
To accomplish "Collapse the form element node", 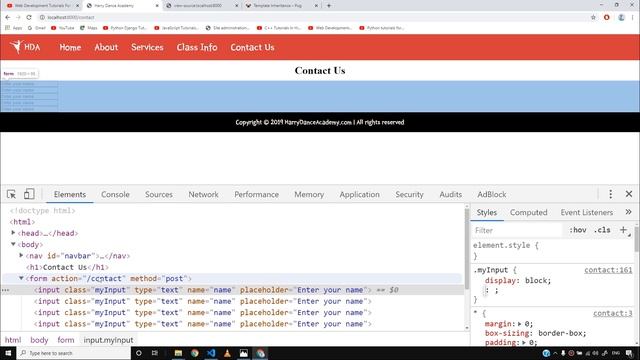I will click(x=21, y=278).
